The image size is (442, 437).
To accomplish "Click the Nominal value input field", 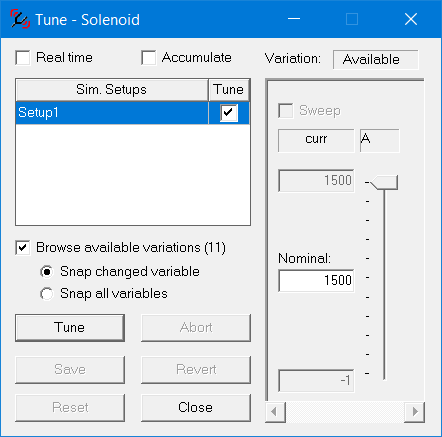I will (316, 281).
